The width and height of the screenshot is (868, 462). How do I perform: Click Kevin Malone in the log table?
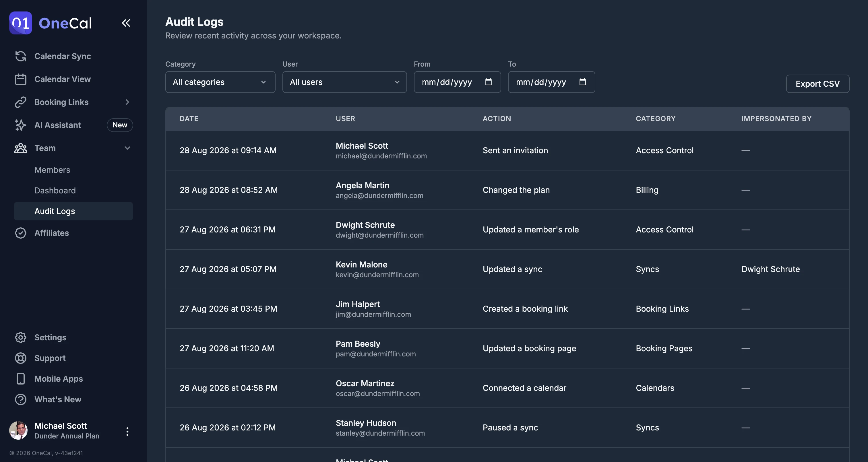[361, 265]
